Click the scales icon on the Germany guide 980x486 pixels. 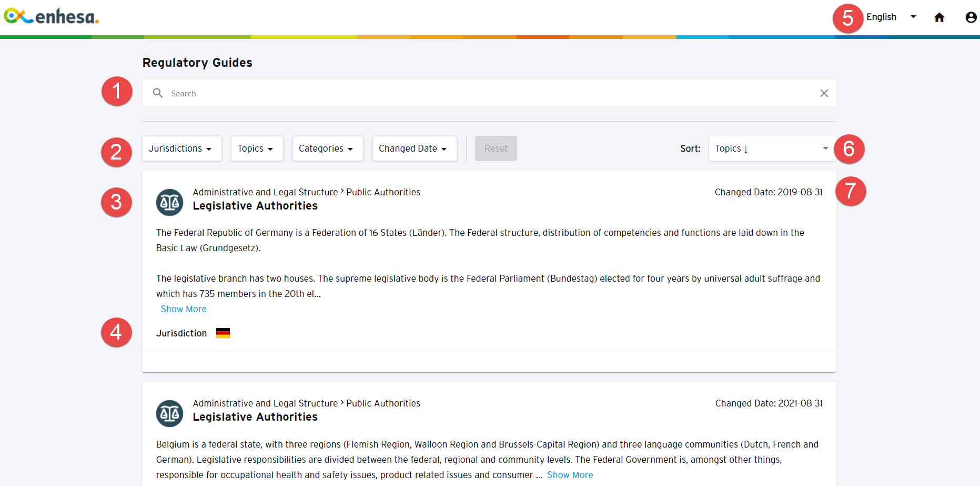point(169,202)
